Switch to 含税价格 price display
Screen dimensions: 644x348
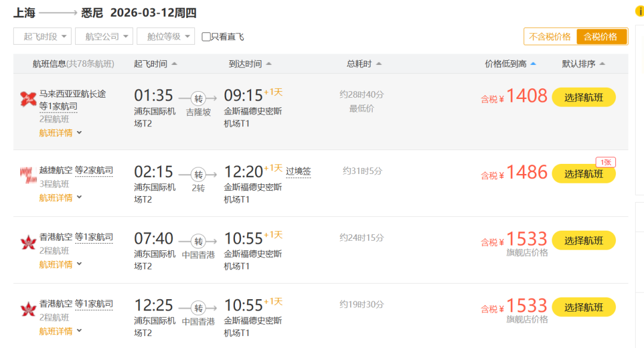tap(600, 37)
